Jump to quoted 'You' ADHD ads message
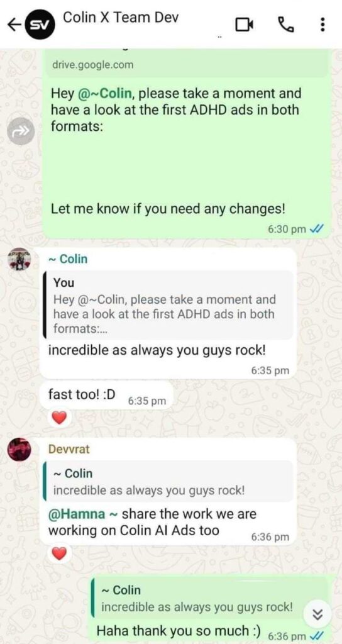Image resolution: width=342 pixels, height=644 pixels. coord(168,305)
